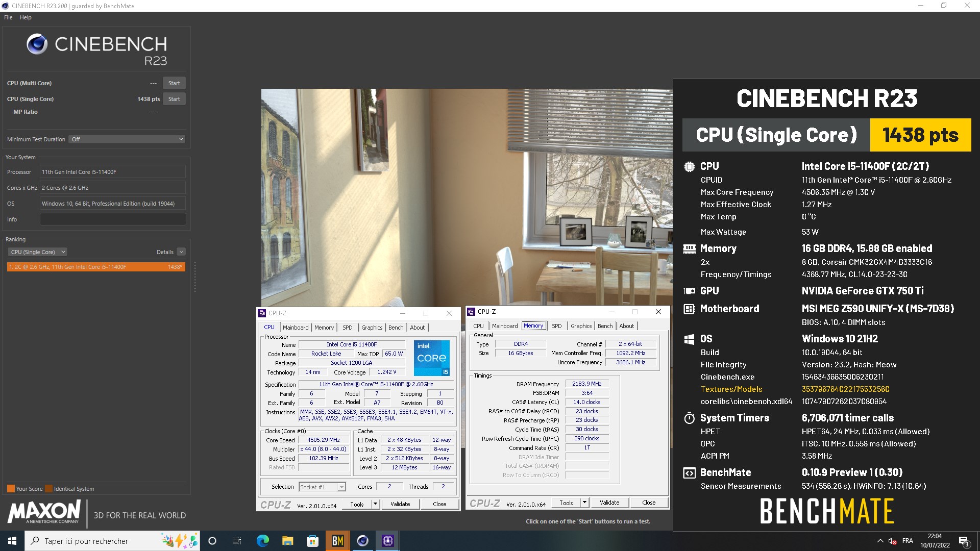
Task: Click the FRA language indicator
Action: (x=908, y=541)
